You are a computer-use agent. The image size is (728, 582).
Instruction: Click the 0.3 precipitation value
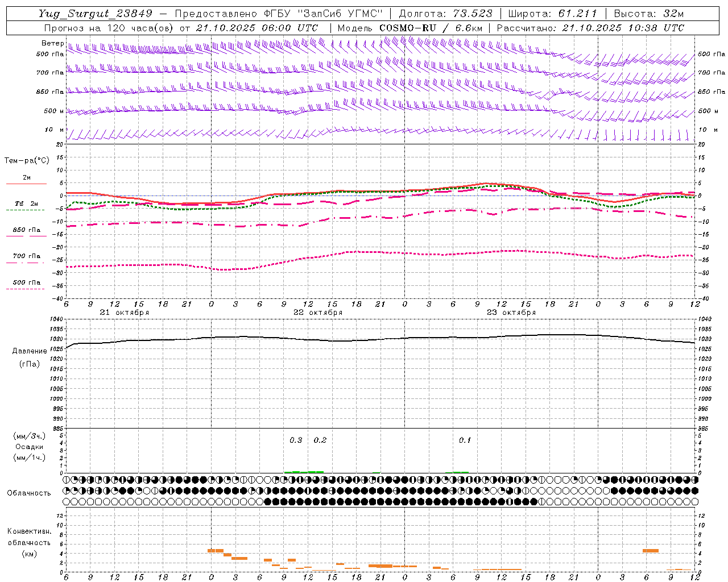click(x=296, y=440)
